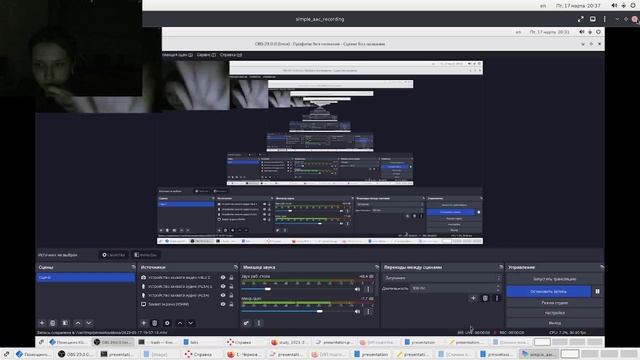This screenshot has width=640, height=360.
Task: Enter fullscreen in the video player title bar
Action: [x=580, y=19]
